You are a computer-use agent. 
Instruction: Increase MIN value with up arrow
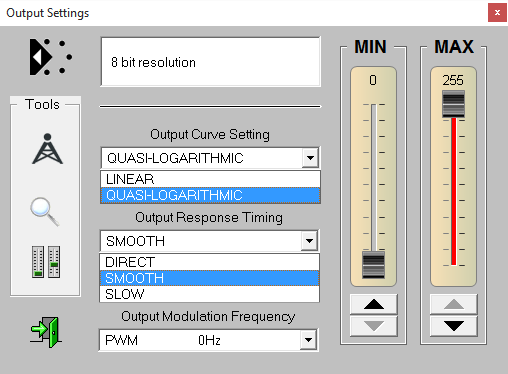(374, 304)
